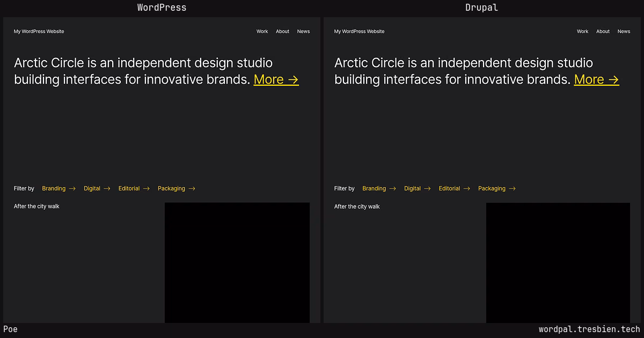This screenshot has width=644, height=338.
Task: Follow the More link in Drupal panel
Action: point(596,79)
